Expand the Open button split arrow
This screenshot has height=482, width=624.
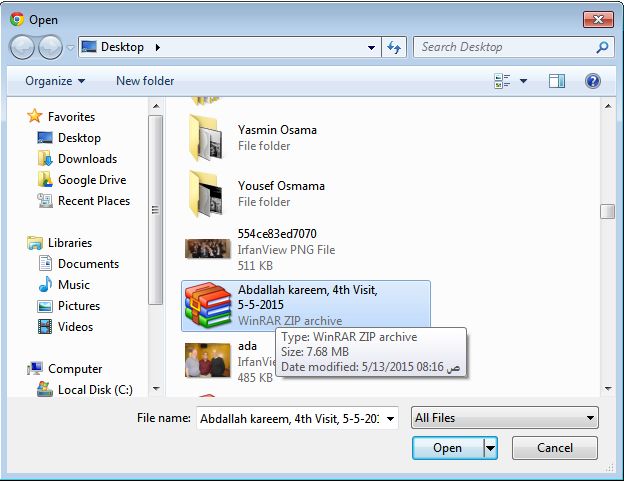pos(490,448)
